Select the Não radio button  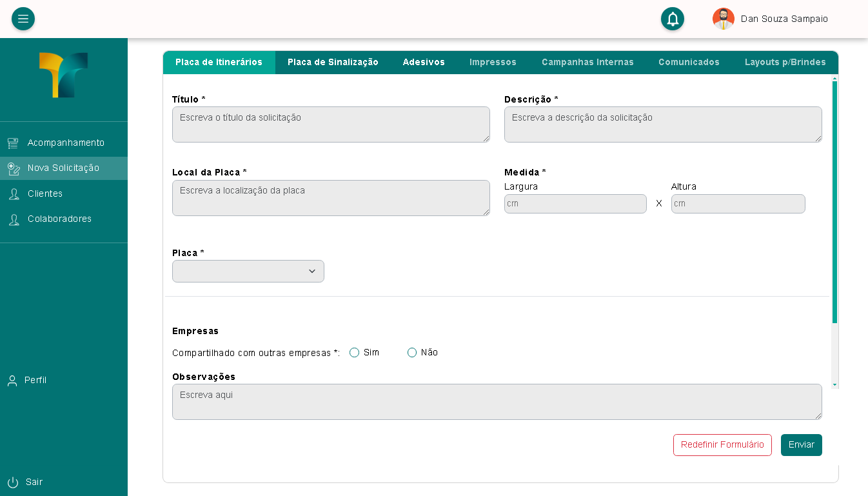coord(412,353)
